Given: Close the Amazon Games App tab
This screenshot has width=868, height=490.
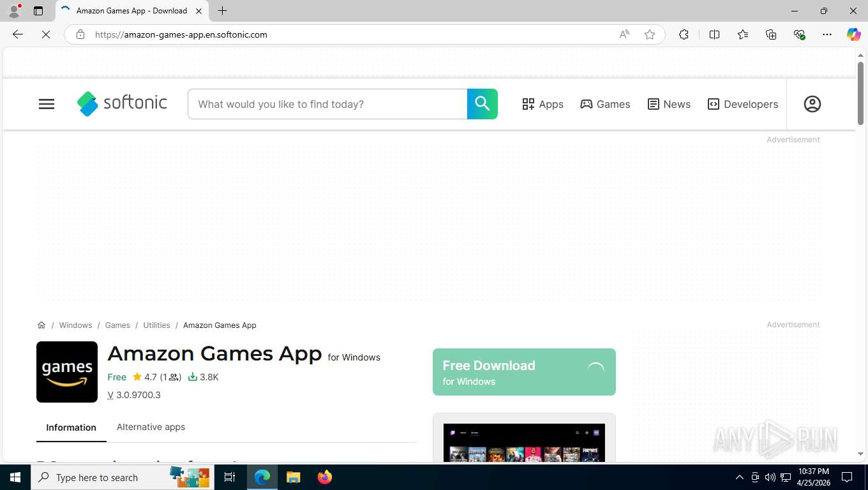Looking at the screenshot, I should tap(198, 11).
